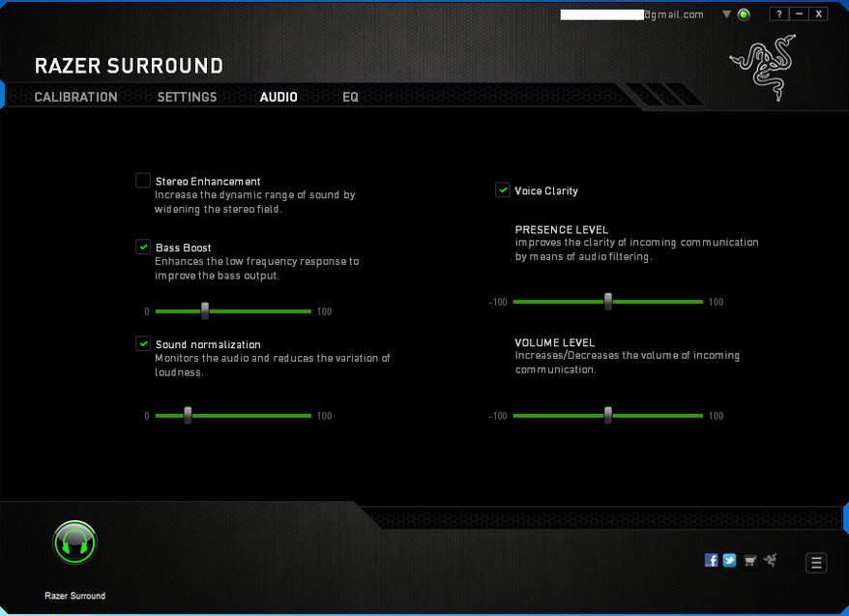Go to the EQ tab
This screenshot has width=849, height=616.
click(350, 97)
